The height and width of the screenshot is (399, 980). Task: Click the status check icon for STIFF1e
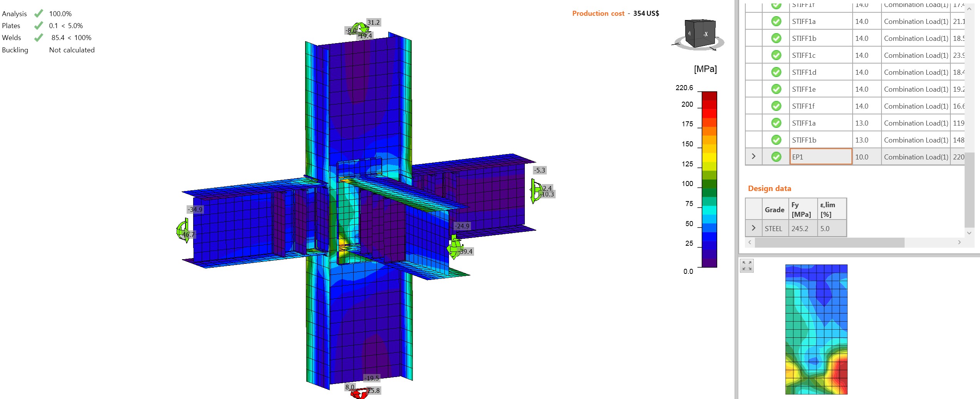pyautogui.click(x=776, y=89)
